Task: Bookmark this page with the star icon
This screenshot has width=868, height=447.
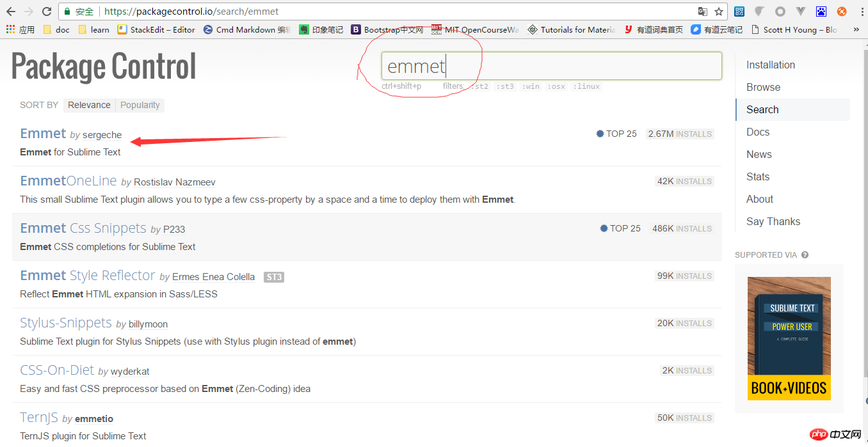Action: click(719, 12)
